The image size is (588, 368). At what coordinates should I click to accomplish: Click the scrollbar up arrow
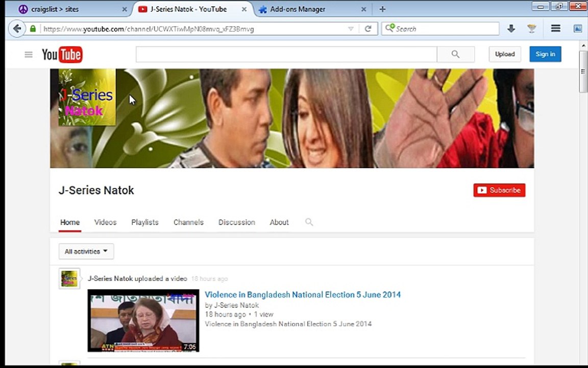point(583,46)
